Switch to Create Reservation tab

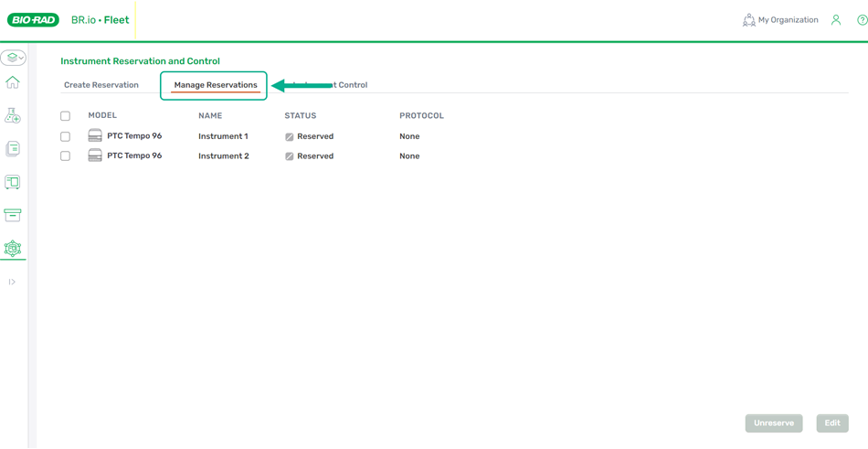pyautogui.click(x=101, y=85)
